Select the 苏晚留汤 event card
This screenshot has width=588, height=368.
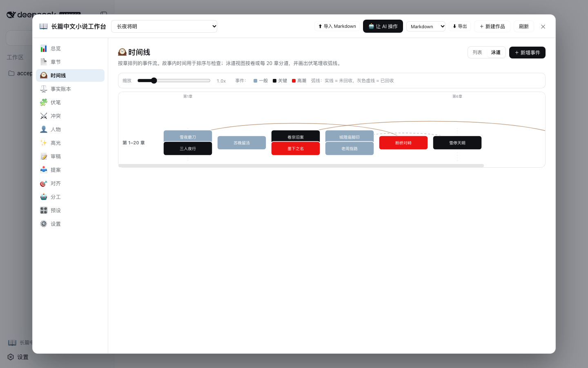tap(242, 143)
